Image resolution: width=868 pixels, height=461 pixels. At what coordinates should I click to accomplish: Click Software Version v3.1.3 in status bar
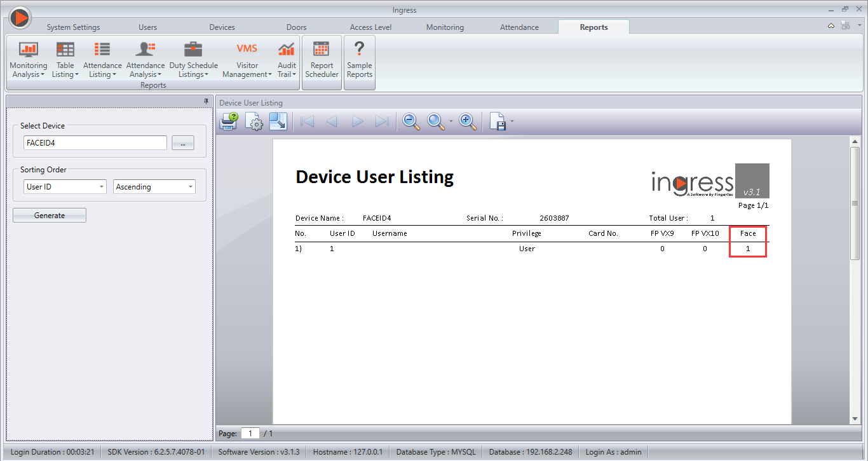coord(259,452)
